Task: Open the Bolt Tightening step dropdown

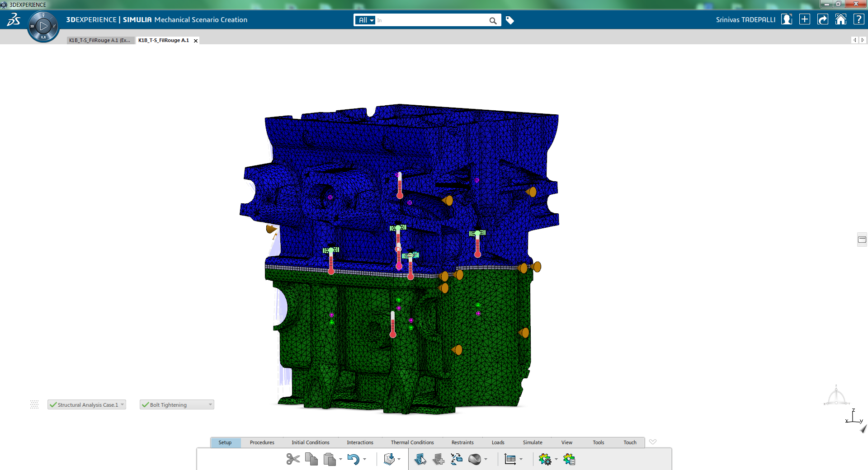Action: pyautogui.click(x=210, y=404)
